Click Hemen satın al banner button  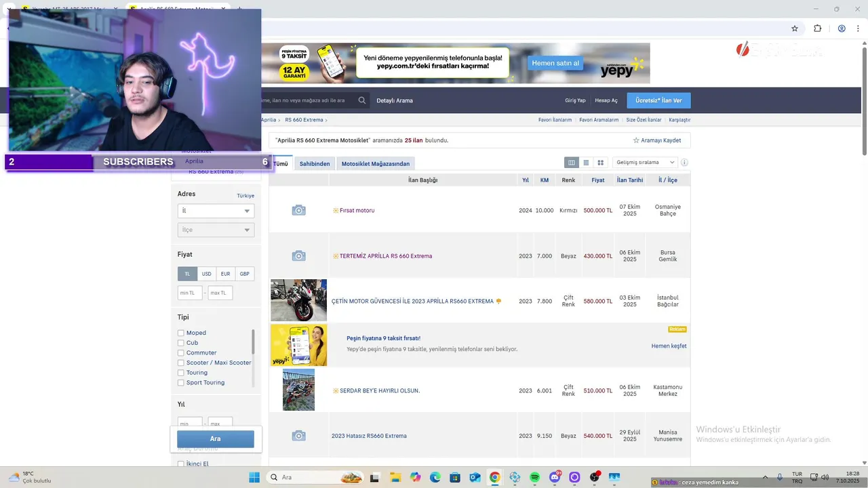point(555,63)
